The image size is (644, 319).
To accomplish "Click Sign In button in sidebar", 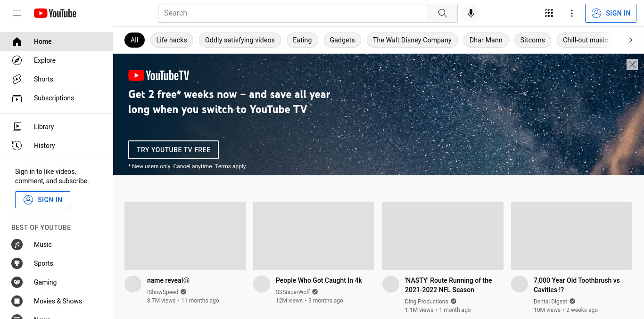I will click(42, 200).
